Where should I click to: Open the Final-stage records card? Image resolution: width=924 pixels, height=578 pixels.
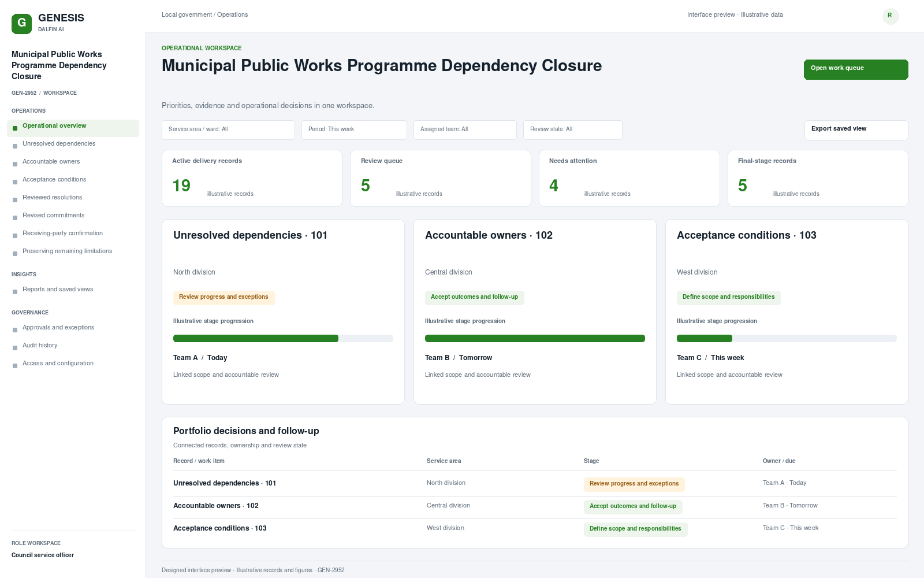click(818, 178)
